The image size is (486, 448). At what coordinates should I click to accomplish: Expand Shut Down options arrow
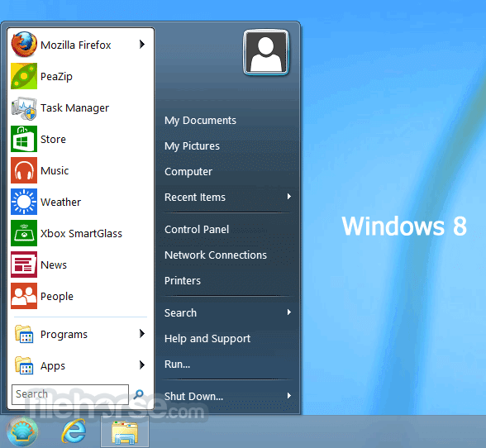tap(289, 395)
